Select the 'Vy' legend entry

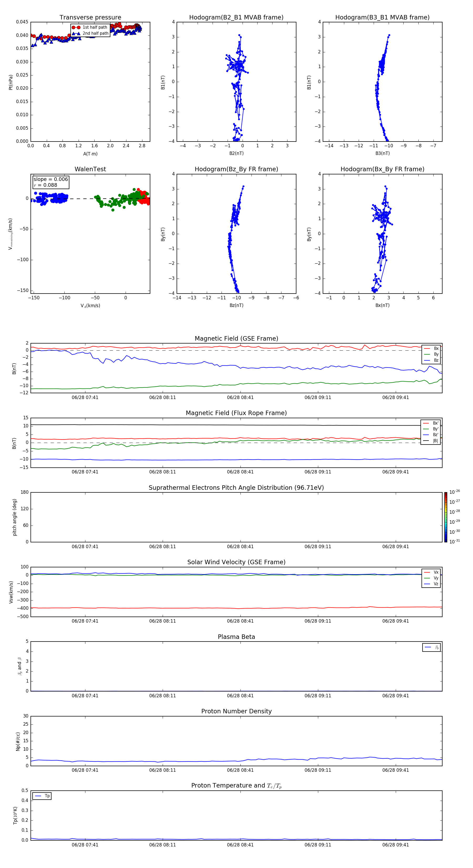point(431,578)
